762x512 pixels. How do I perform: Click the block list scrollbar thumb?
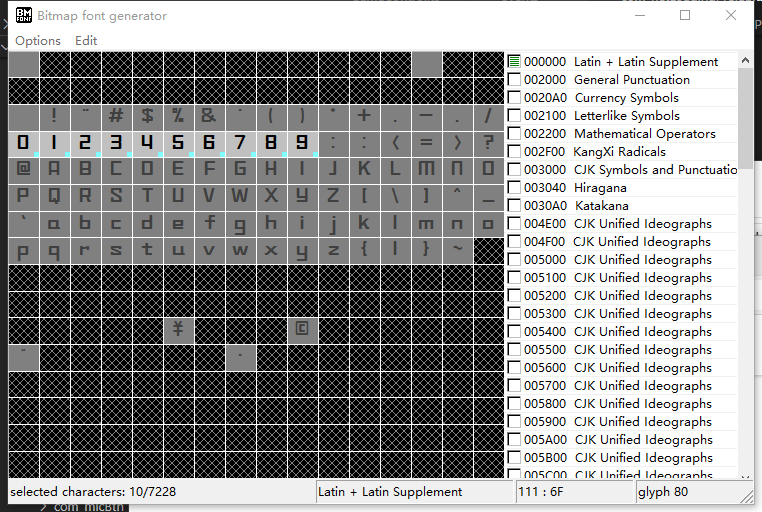pyautogui.click(x=745, y=119)
